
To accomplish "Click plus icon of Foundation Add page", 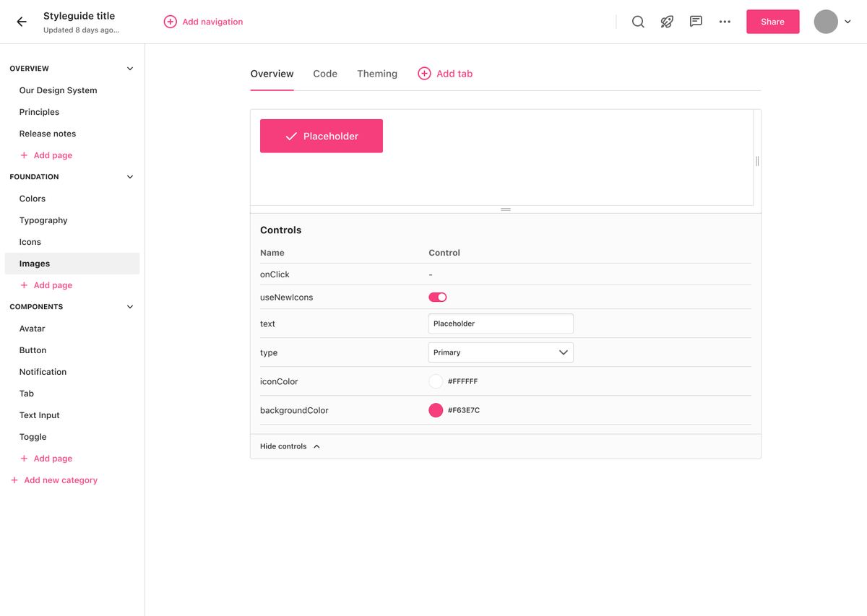I will pos(24,285).
